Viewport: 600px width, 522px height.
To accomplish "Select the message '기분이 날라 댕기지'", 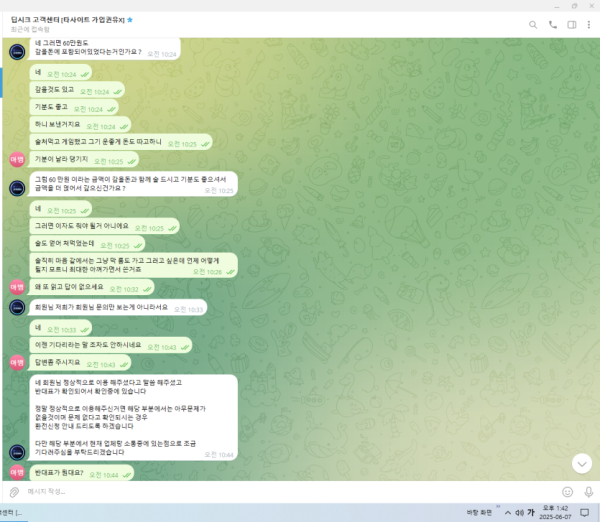I will pyautogui.click(x=84, y=160).
